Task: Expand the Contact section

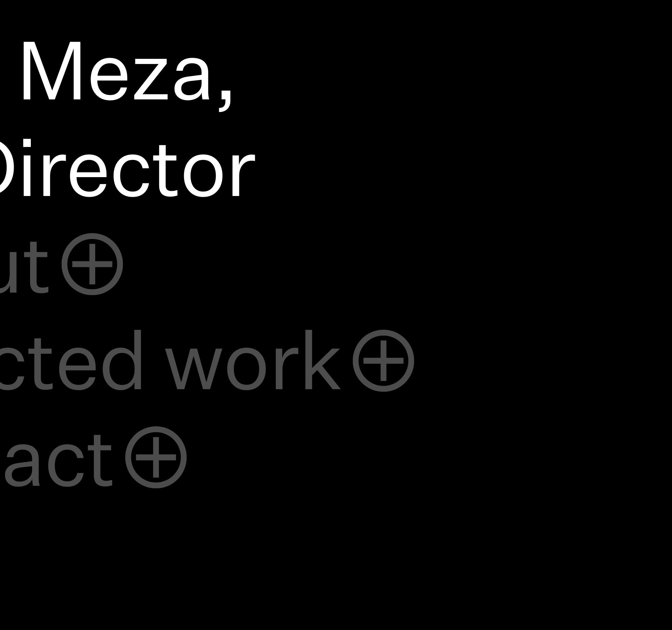Action: pyautogui.click(x=156, y=457)
